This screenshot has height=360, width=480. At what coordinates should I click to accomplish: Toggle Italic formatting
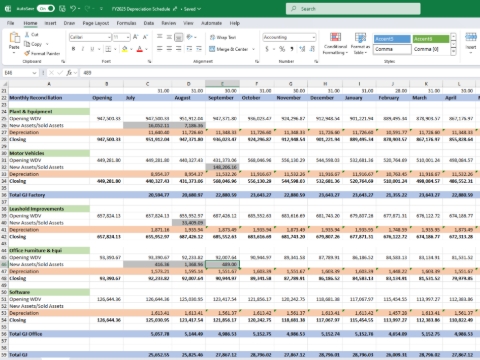pos(83,49)
